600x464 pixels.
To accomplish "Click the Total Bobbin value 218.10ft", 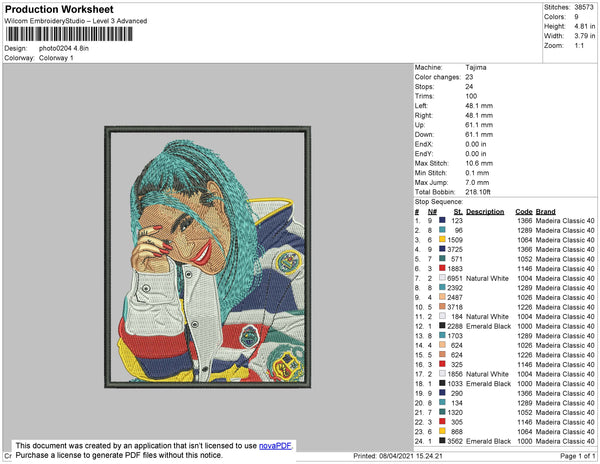I will click(478, 192).
